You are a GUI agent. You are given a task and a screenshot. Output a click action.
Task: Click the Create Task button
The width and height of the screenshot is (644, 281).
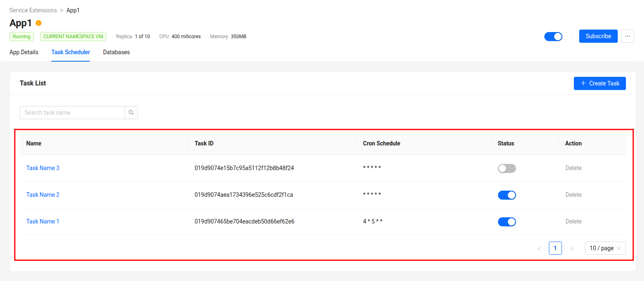tap(600, 83)
